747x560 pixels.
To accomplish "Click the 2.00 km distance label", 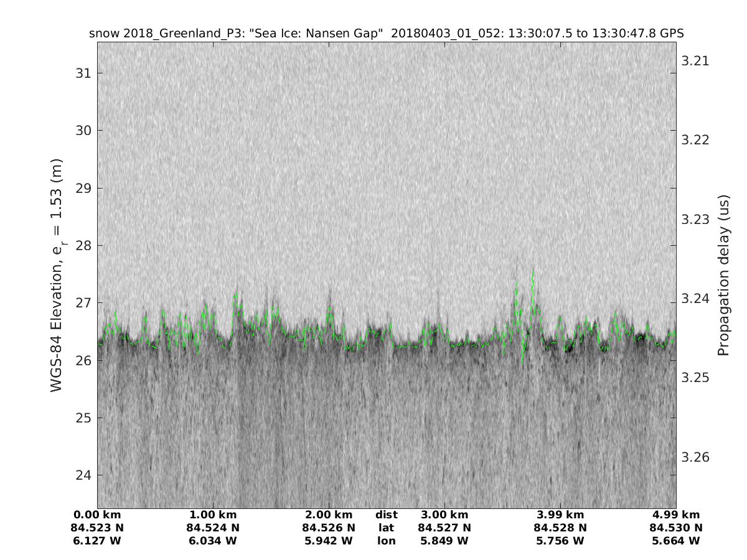I will [x=329, y=515].
